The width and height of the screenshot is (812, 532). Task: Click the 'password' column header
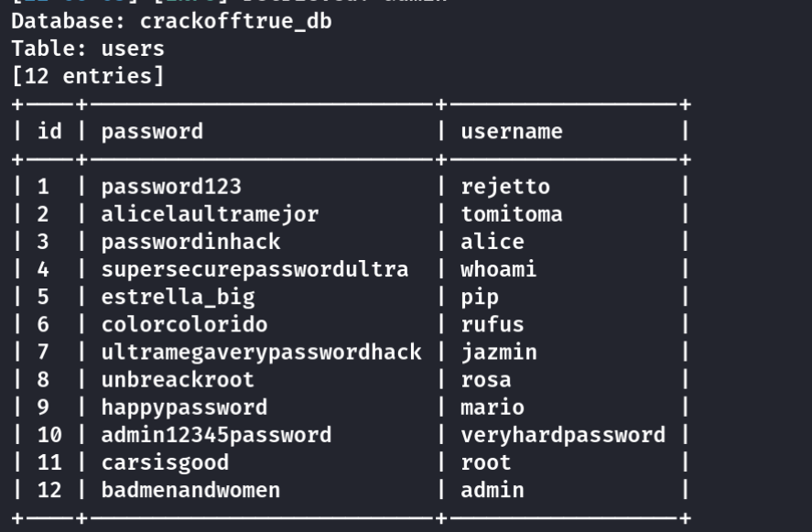pyautogui.click(x=152, y=132)
